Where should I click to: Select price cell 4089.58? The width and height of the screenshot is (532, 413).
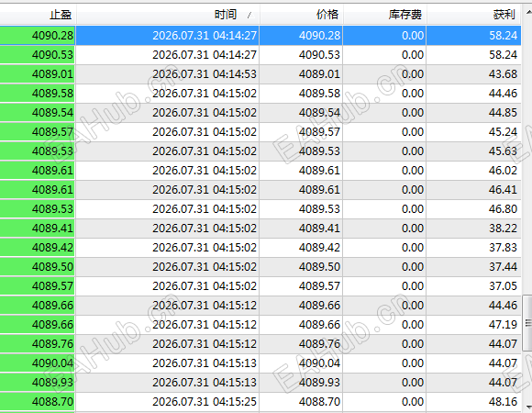301,94
